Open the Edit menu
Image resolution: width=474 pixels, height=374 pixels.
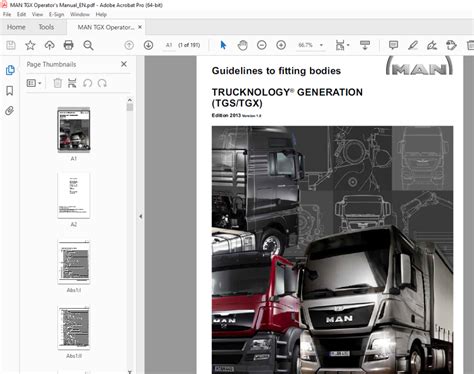pyautogui.click(x=21, y=14)
